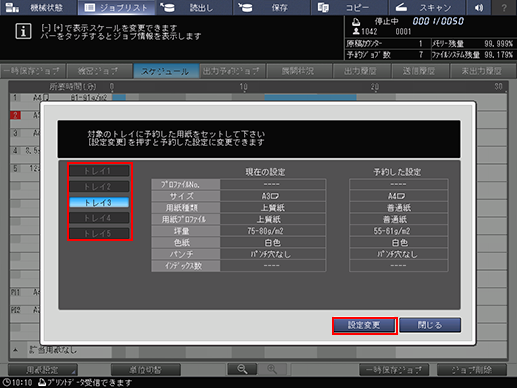Open help with the question mark icon
The width and height of the screenshot is (517, 388).
pos(504,7)
